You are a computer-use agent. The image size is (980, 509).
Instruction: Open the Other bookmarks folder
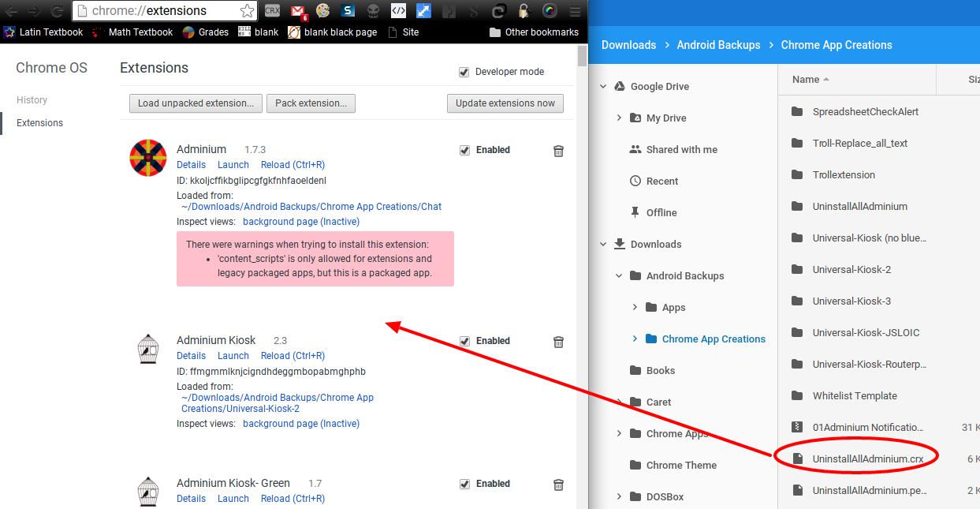[x=534, y=32]
